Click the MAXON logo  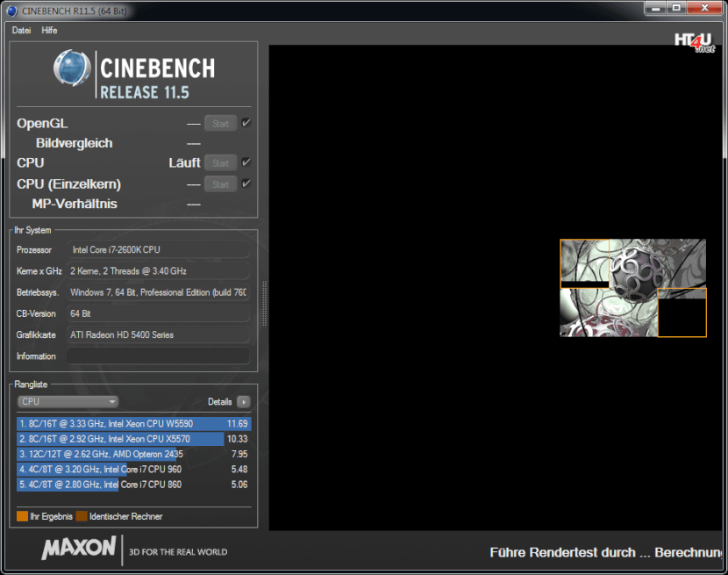pyautogui.click(x=79, y=548)
